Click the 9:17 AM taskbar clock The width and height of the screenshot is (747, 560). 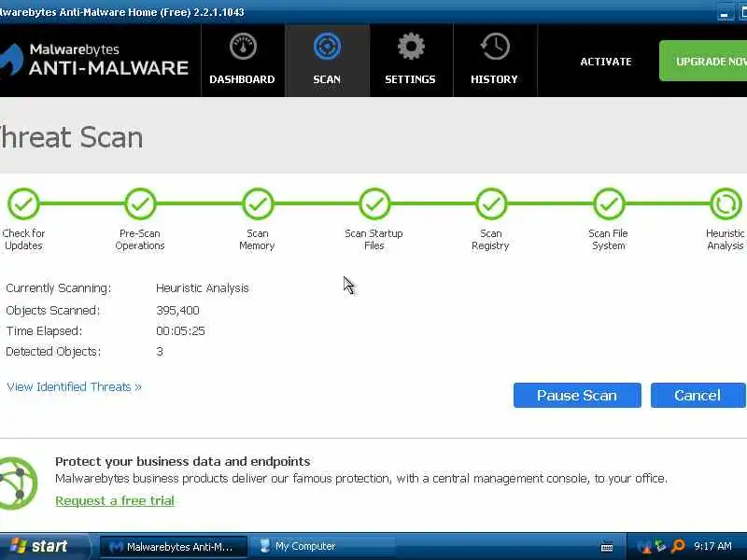click(x=712, y=546)
